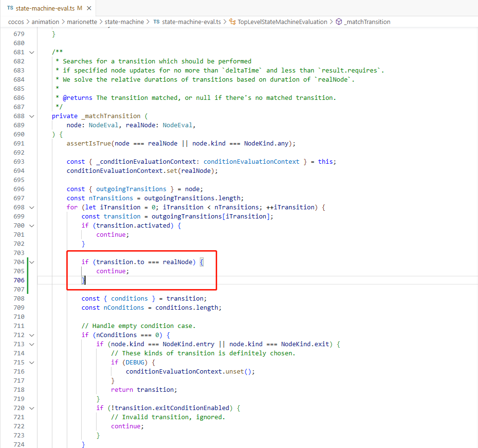Click 'Handle empty condition case' comment
Viewport: 478px width, 448px height.
tap(138, 326)
